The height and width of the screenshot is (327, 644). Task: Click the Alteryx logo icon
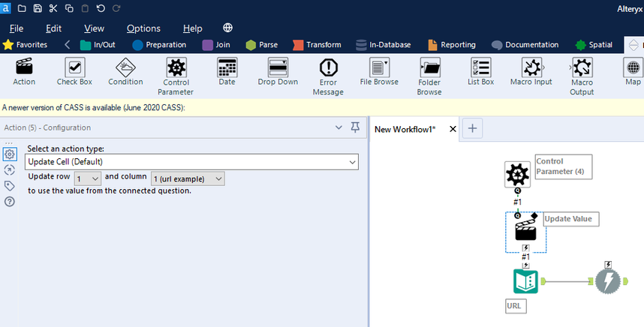(6, 8)
